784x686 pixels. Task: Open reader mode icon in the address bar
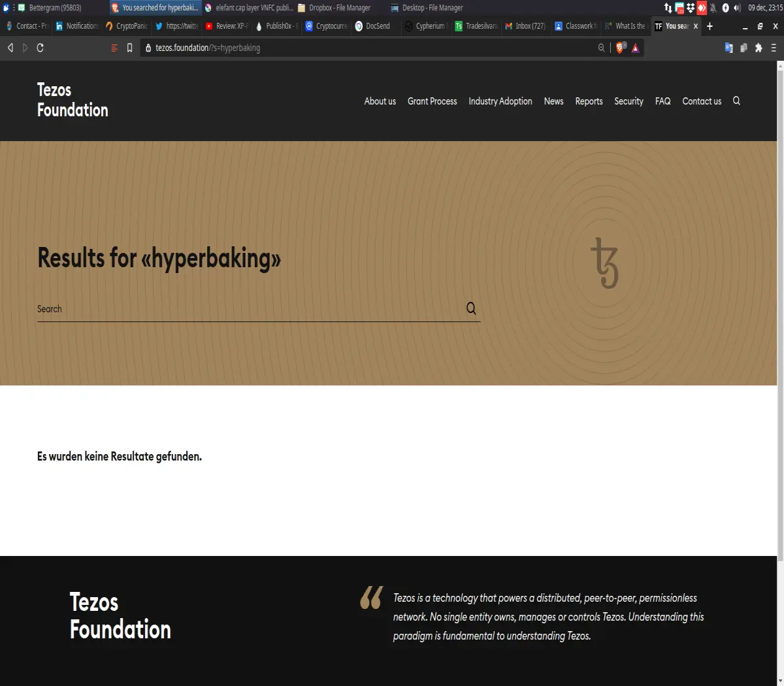point(114,48)
